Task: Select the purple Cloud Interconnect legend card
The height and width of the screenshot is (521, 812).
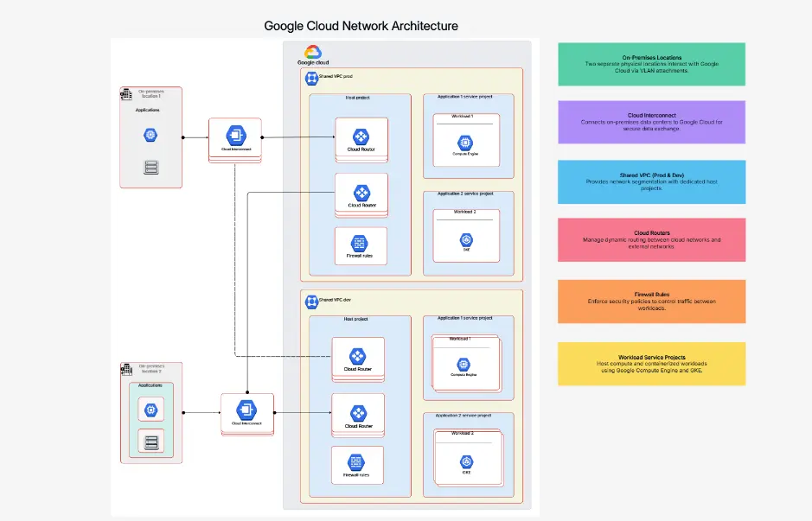Action: (x=651, y=121)
